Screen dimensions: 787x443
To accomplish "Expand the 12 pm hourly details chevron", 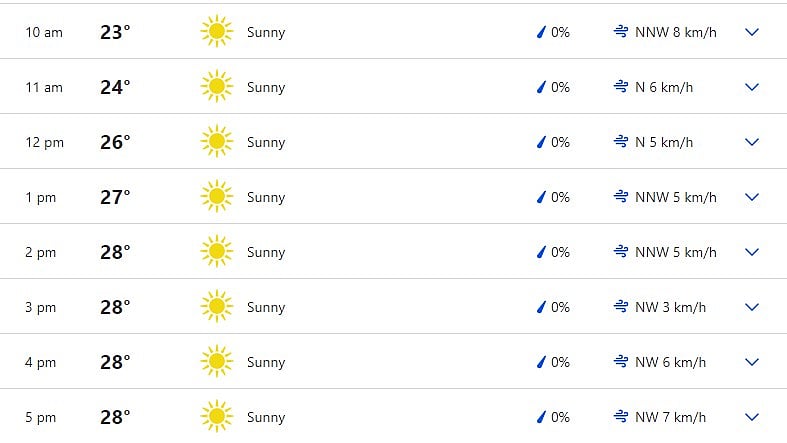I will 751,142.
